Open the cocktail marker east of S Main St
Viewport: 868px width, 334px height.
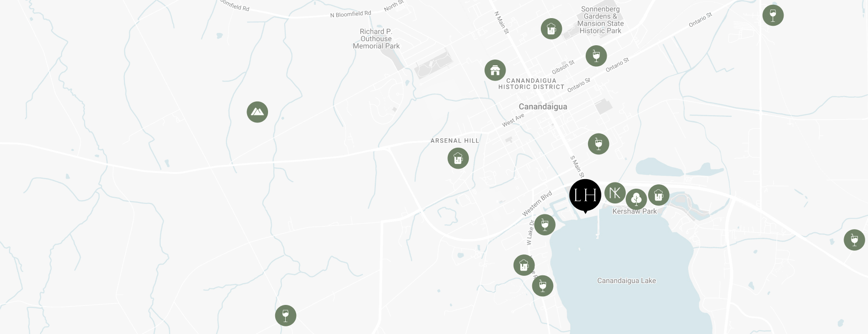[x=599, y=144]
